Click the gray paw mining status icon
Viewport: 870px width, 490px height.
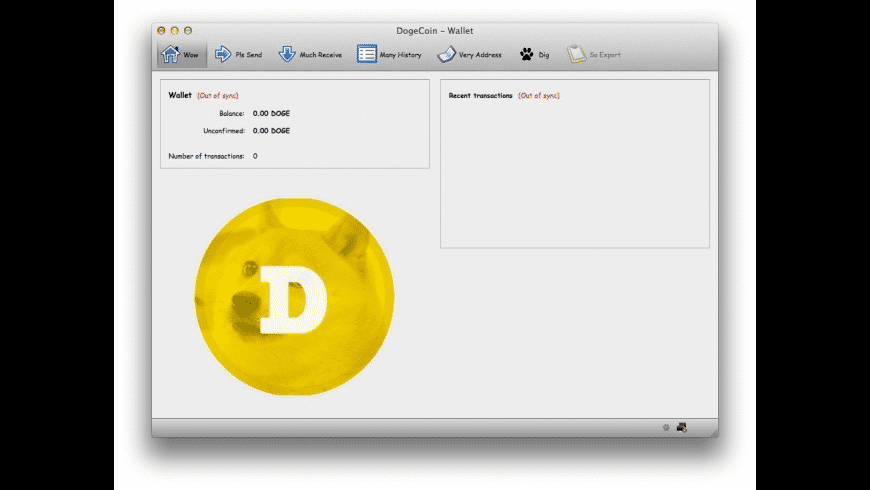666,427
